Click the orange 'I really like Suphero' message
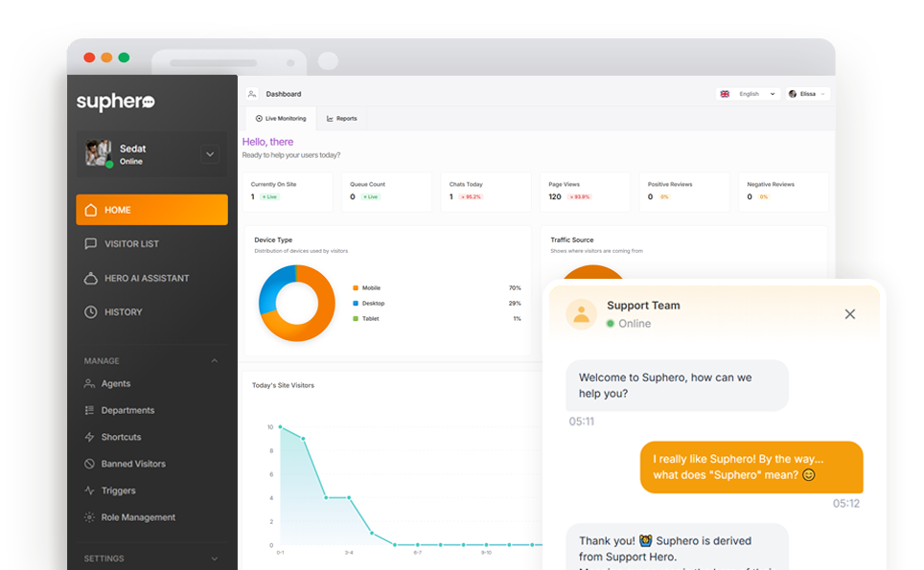Screen dimensions: 924x570 tap(751, 467)
